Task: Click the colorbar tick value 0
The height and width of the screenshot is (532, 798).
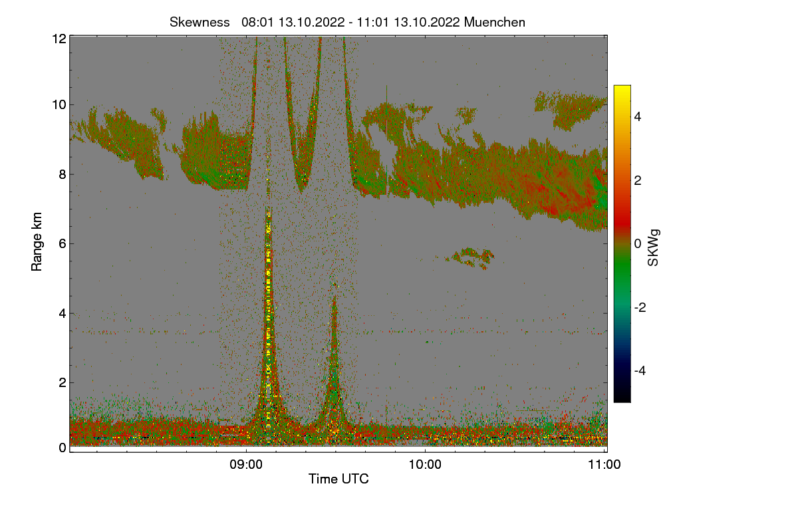Action: pyautogui.click(x=637, y=243)
